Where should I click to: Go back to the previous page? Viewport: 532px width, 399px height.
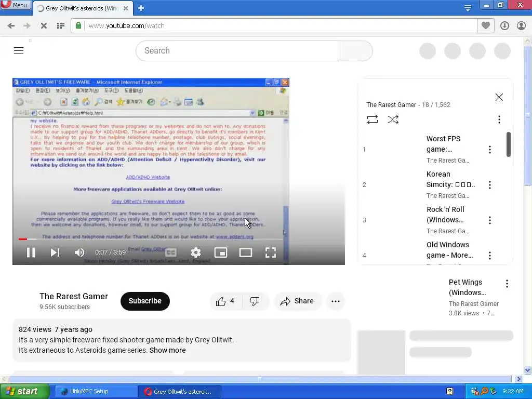[x=11, y=26]
